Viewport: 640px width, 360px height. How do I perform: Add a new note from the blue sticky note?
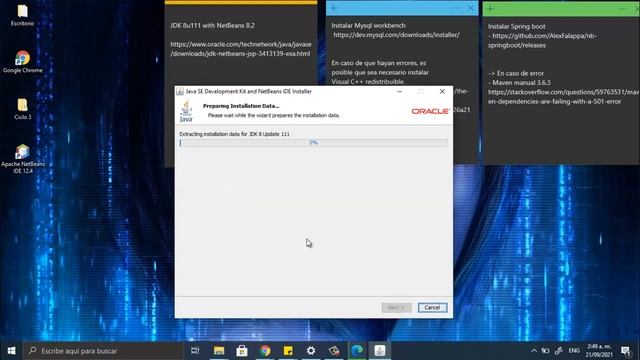[334, 8]
